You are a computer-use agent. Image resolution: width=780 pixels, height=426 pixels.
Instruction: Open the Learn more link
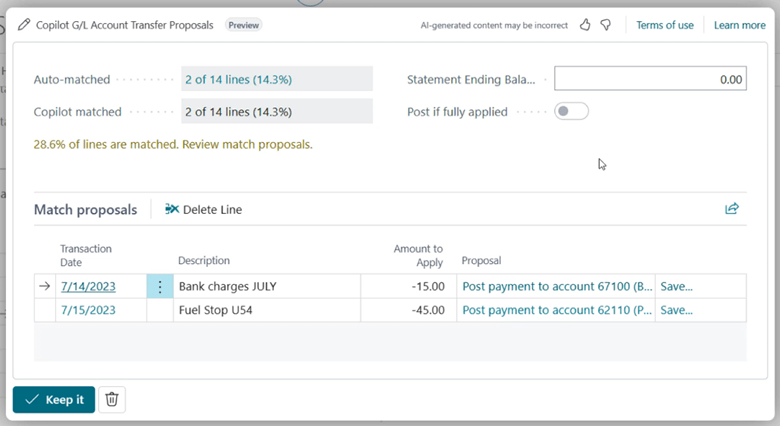coord(739,25)
